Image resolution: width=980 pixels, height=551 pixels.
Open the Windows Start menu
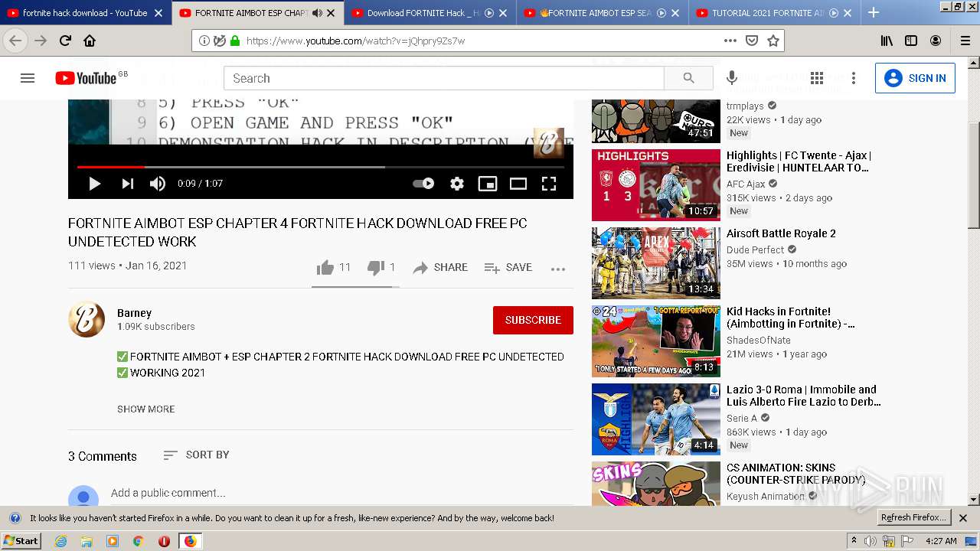pyautogui.click(x=21, y=541)
